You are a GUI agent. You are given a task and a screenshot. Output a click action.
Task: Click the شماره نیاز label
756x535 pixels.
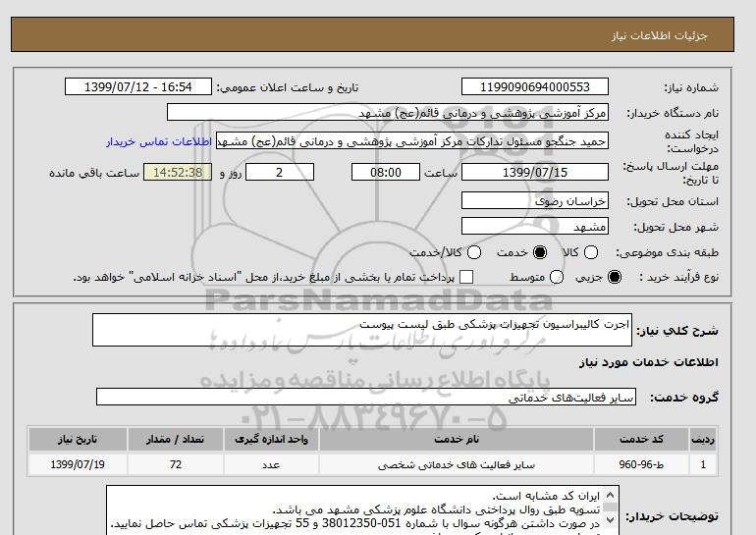pos(691,87)
